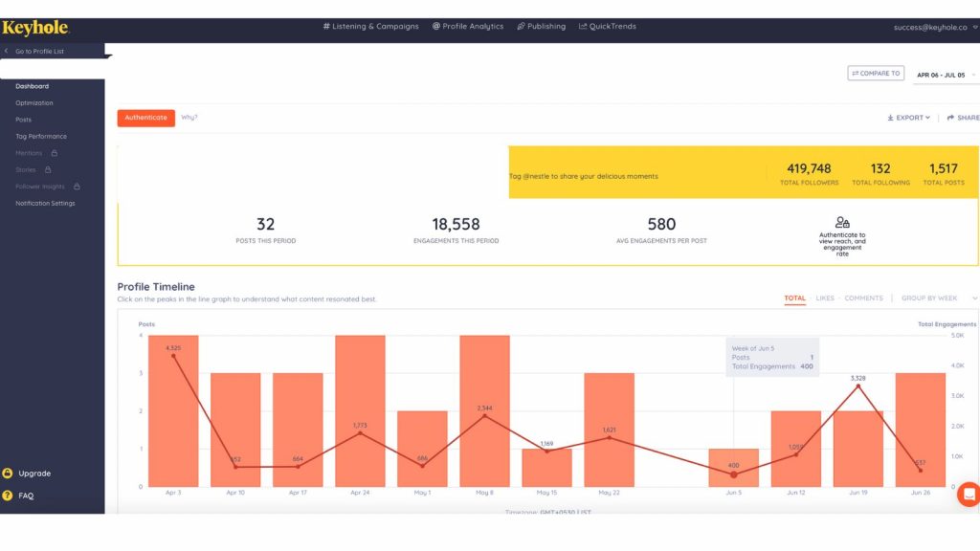980x551 pixels.
Task: Click the 'Tag @nestle to share' bio text
Action: coord(583,176)
